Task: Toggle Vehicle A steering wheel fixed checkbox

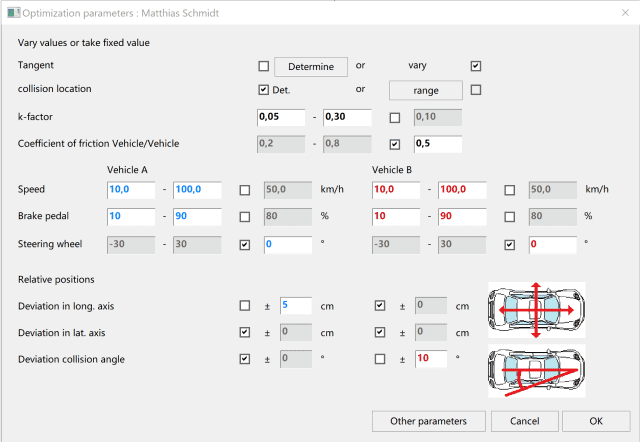Action: tap(246, 245)
